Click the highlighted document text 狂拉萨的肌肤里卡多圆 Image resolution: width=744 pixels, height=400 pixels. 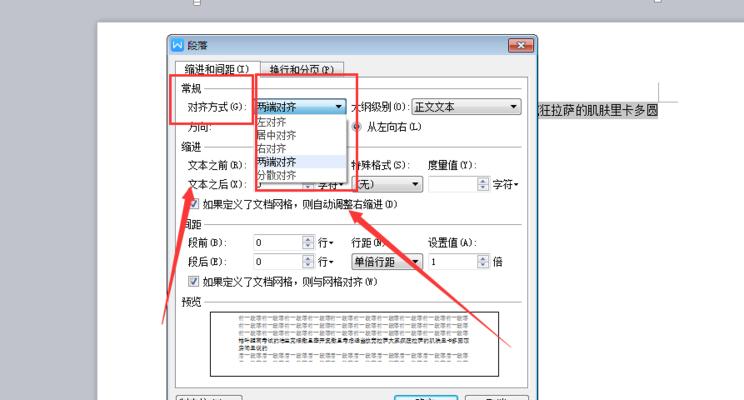click(598, 111)
